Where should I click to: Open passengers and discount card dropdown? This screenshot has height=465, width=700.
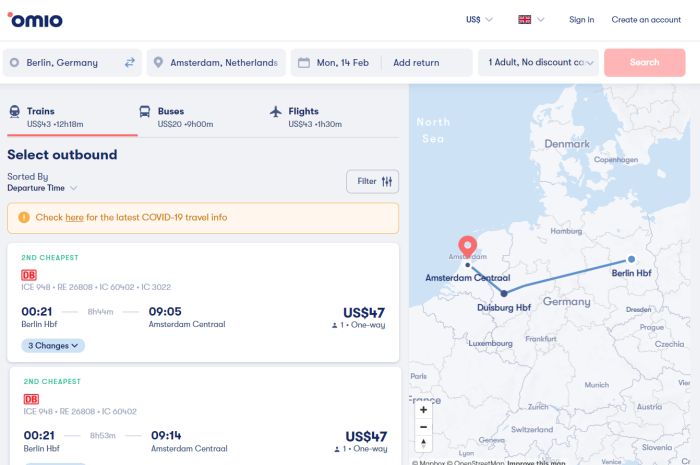tap(538, 62)
